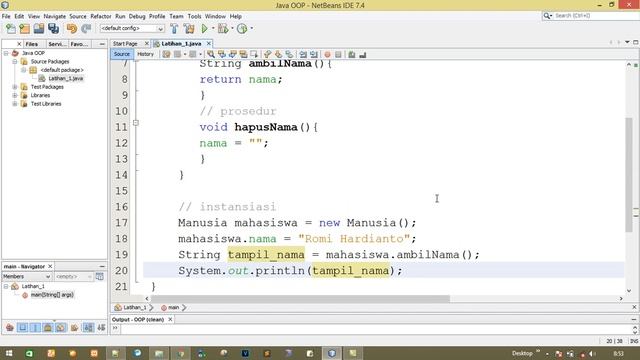Screen dimensions: 640x360
Task: Switch to the Favorites panel tab
Action: click(79, 44)
